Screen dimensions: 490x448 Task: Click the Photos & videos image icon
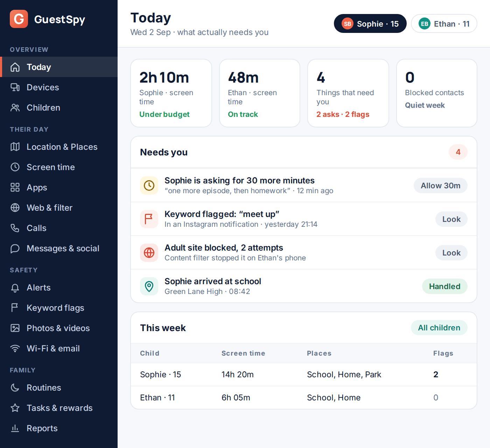(15, 328)
